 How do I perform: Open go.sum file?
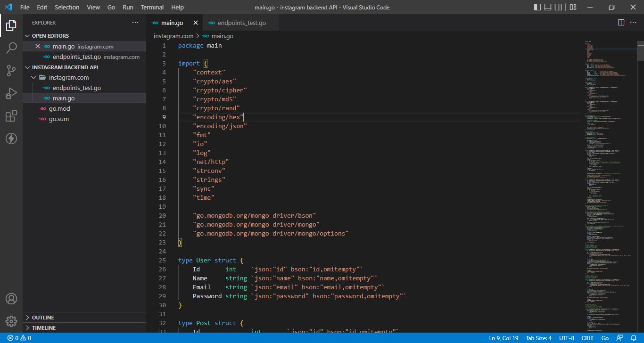pyautogui.click(x=84, y=119)
